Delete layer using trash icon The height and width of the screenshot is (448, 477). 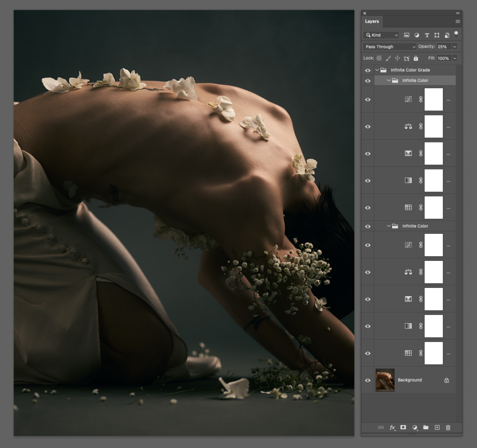click(x=448, y=428)
